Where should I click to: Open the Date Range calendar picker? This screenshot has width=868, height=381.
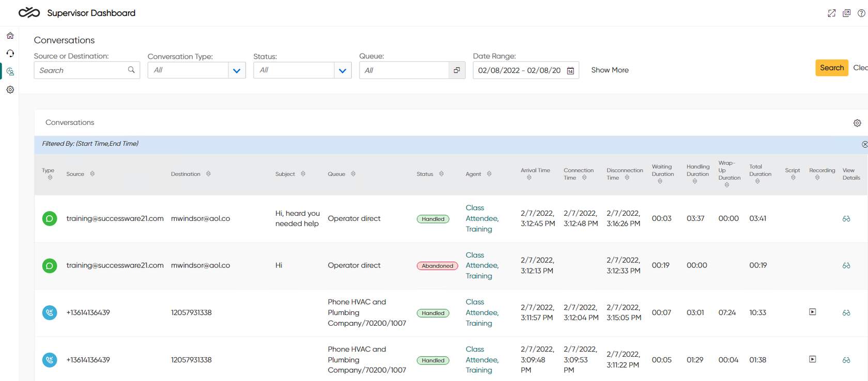[x=570, y=71]
